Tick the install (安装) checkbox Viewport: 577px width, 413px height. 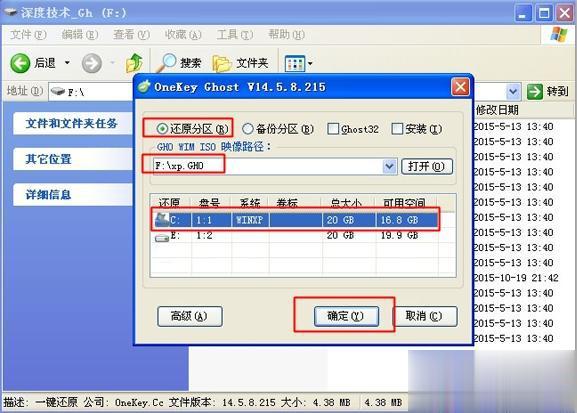tap(397, 129)
